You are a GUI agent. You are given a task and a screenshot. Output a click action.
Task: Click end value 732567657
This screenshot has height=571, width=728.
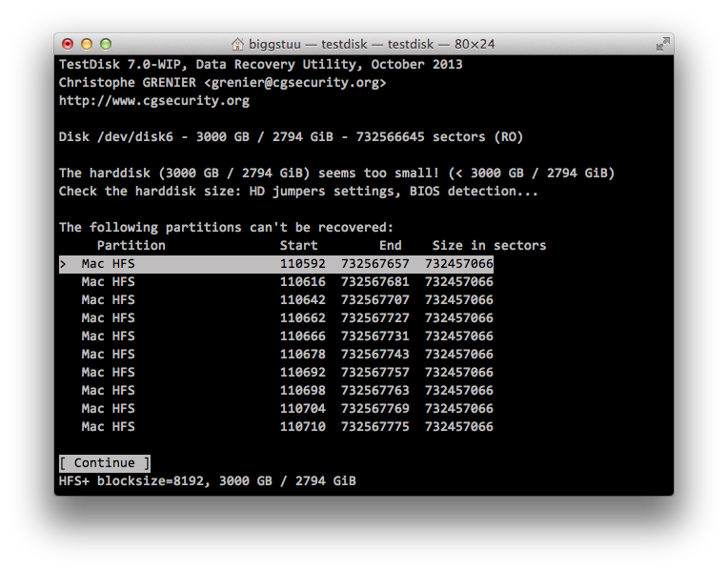coord(375,264)
